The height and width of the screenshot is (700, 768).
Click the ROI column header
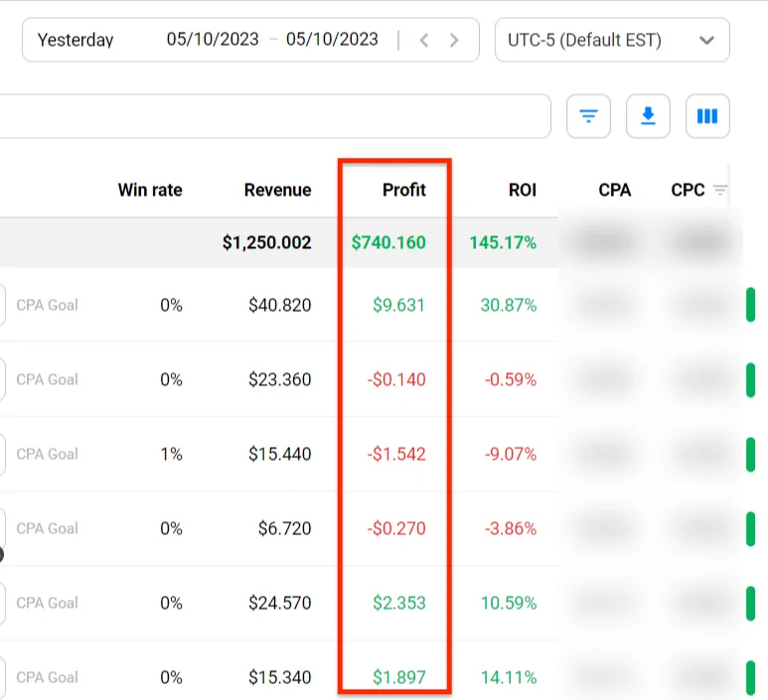(523, 190)
